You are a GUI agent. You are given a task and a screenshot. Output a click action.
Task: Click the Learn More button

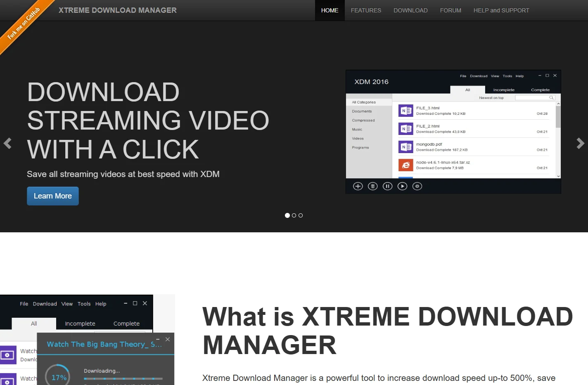[53, 196]
